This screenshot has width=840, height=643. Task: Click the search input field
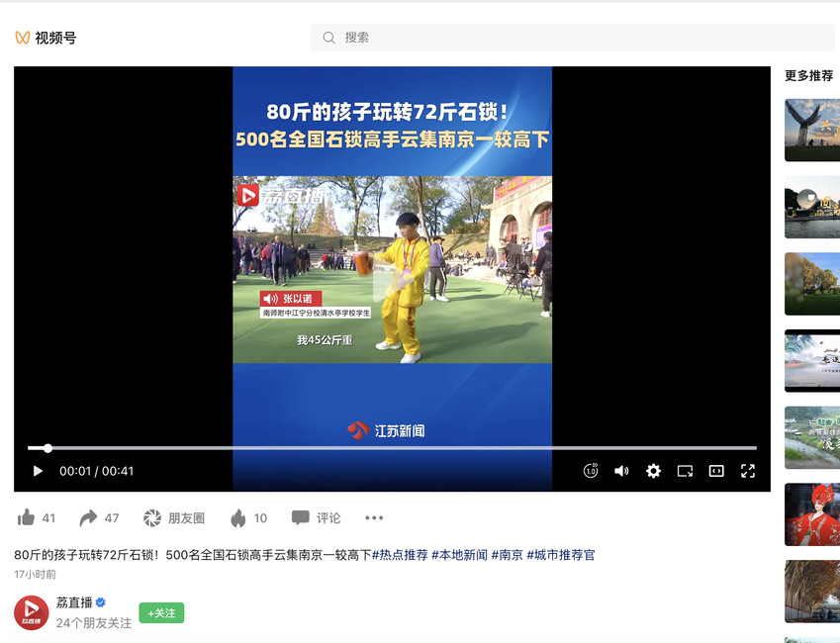pos(584,38)
